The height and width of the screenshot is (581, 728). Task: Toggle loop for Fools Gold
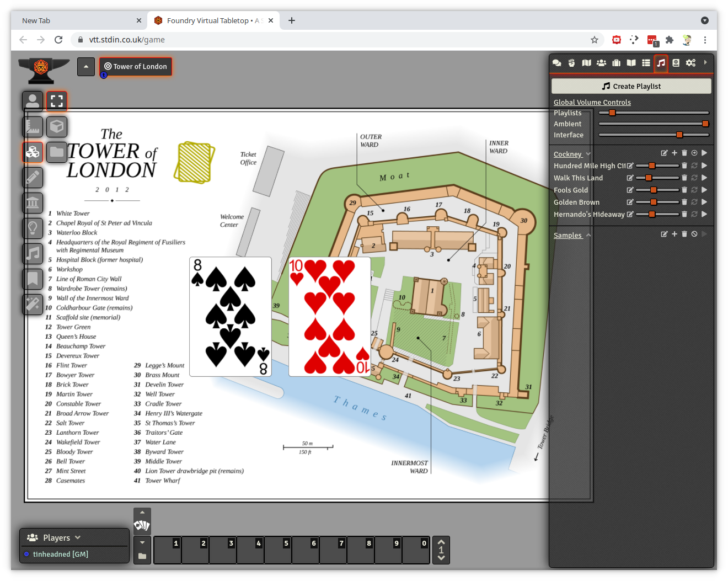(694, 190)
